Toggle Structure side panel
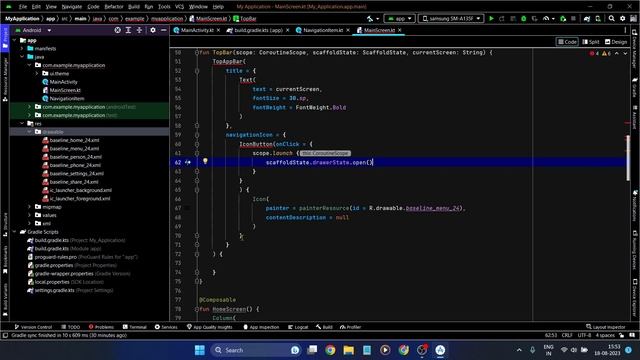This screenshot has width=640, height=360. [5, 225]
